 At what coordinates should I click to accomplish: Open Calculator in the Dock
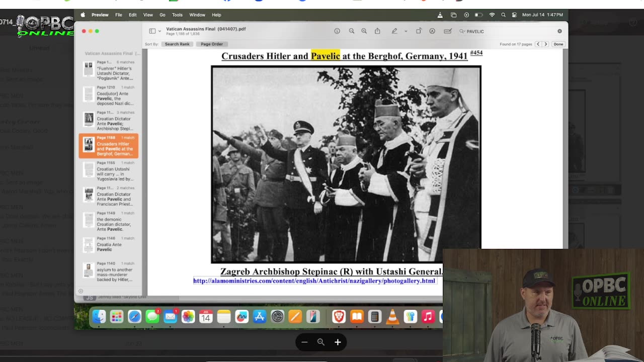click(374, 316)
